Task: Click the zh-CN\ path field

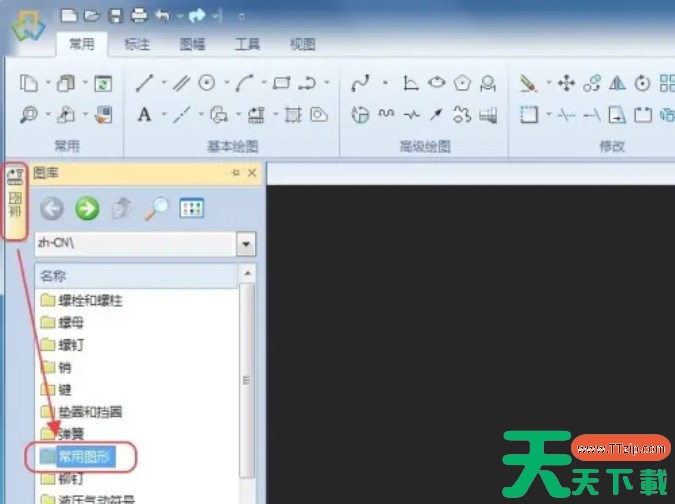Action: pos(135,244)
